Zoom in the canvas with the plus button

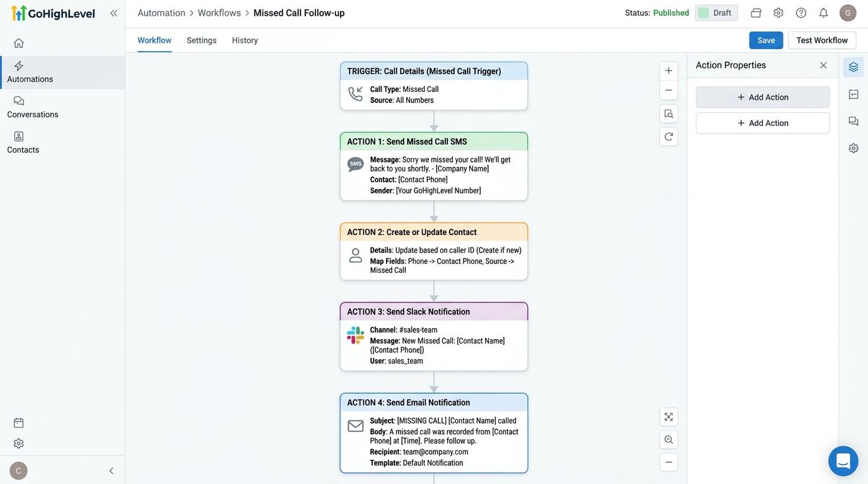(x=669, y=71)
